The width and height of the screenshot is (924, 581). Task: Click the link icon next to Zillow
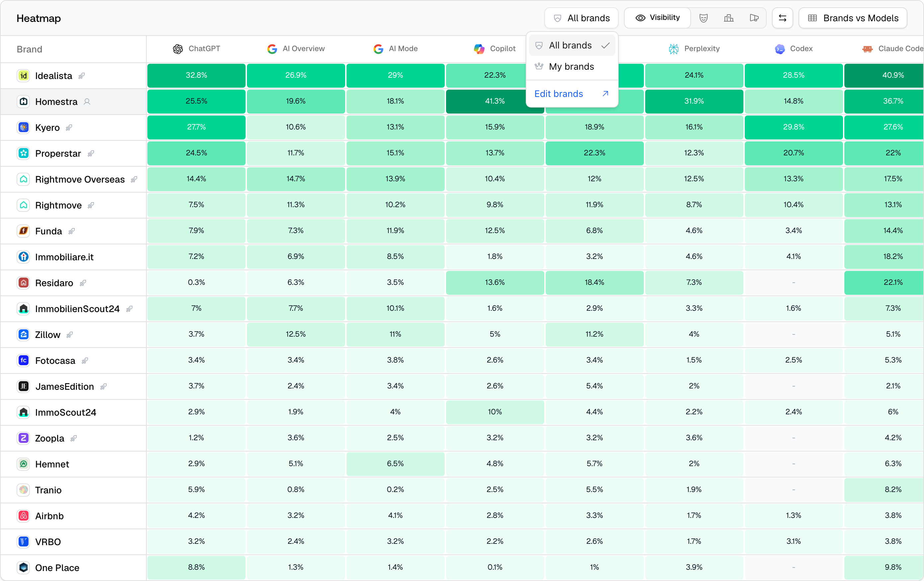pyautogui.click(x=69, y=335)
